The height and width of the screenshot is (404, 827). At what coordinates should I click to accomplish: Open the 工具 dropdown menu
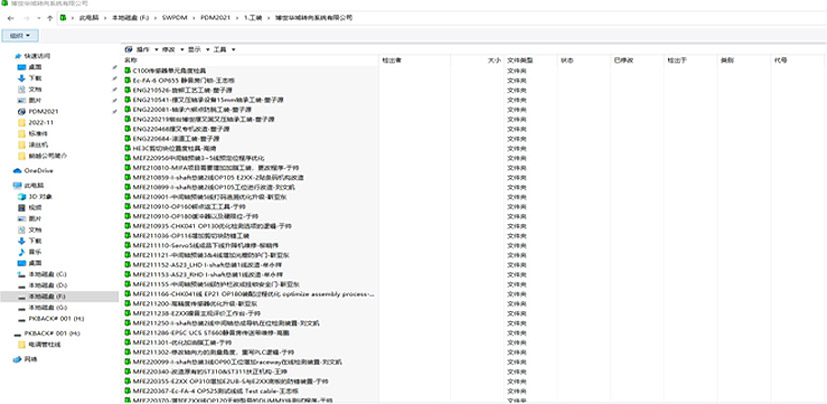pyautogui.click(x=219, y=48)
